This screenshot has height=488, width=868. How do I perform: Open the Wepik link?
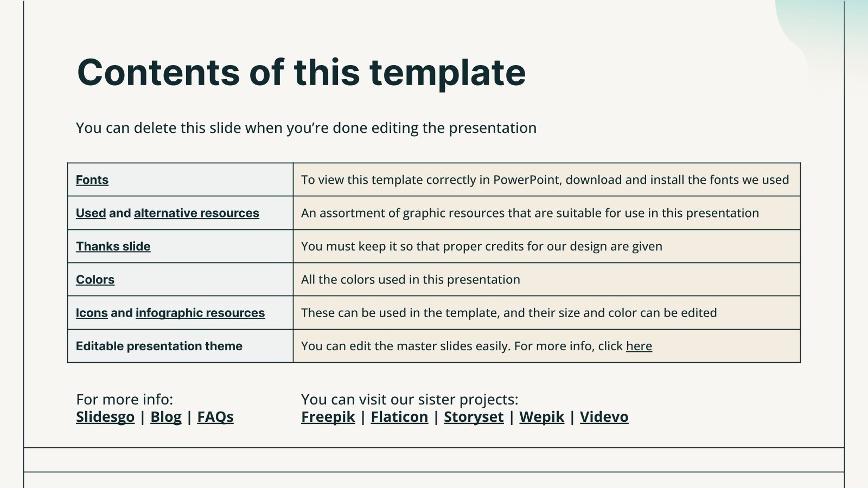tap(541, 417)
